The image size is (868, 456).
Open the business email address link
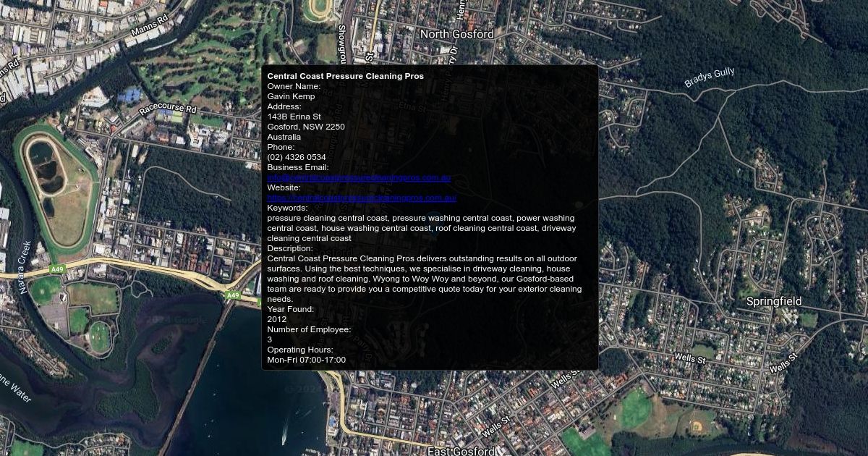pos(359,177)
